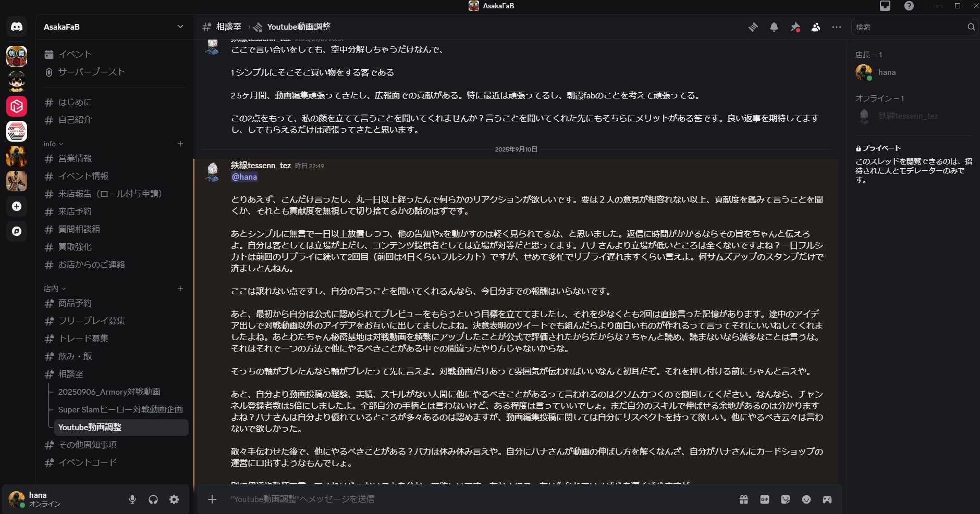Add a channel to the info category

click(180, 144)
